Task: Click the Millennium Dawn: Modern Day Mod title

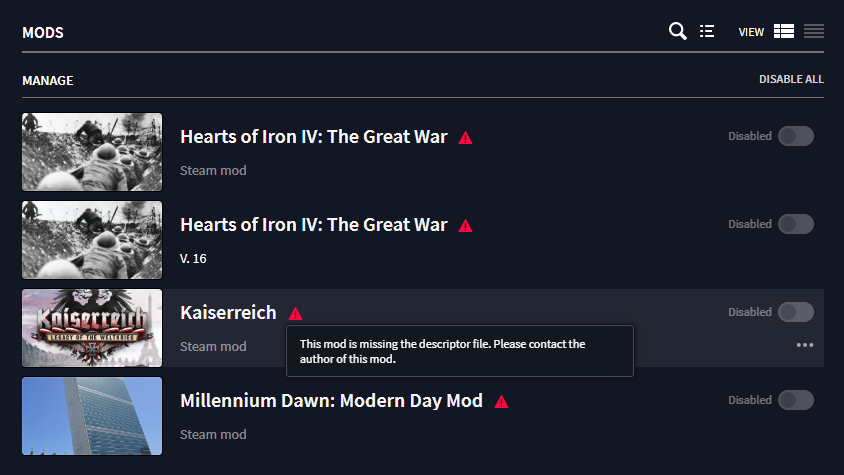Action: pyautogui.click(x=331, y=401)
